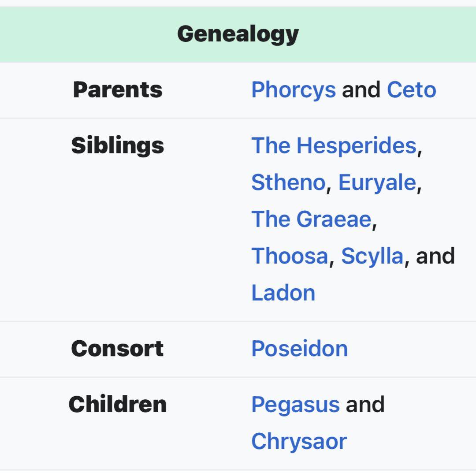The height and width of the screenshot is (476, 476).
Task: Open the Phorcys link
Action: coord(294,90)
